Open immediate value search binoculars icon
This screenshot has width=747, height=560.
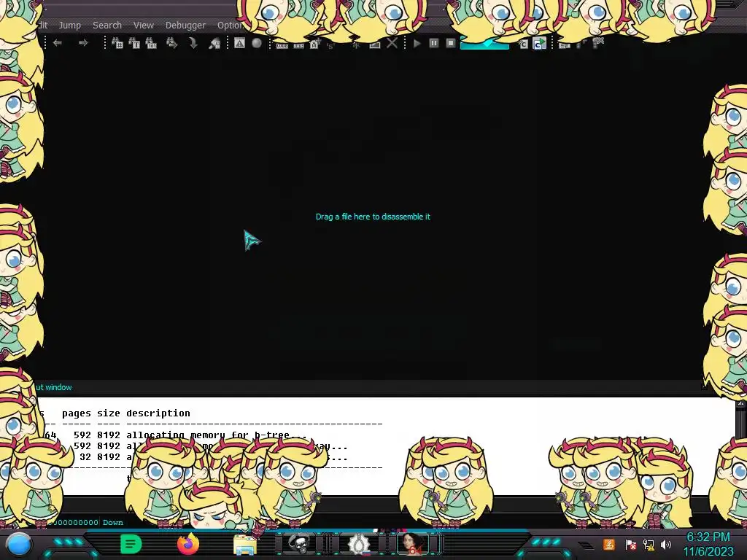[117, 43]
